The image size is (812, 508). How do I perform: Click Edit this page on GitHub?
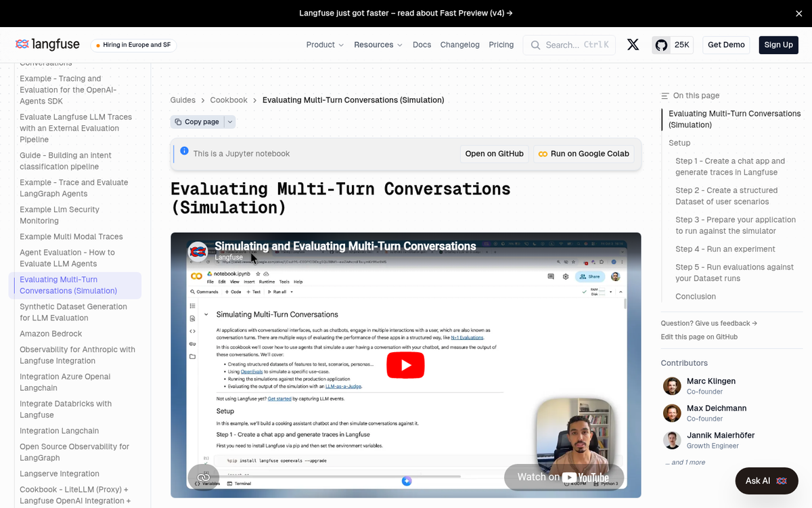699,337
